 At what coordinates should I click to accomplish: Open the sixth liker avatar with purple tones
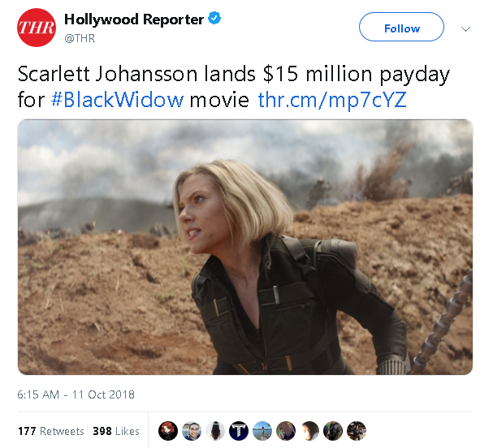[286, 431]
